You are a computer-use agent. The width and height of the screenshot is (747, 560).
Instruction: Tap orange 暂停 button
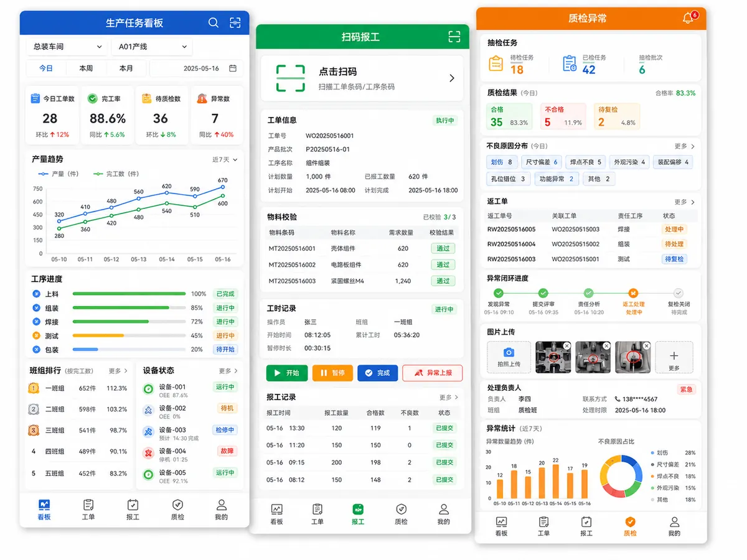point(332,373)
